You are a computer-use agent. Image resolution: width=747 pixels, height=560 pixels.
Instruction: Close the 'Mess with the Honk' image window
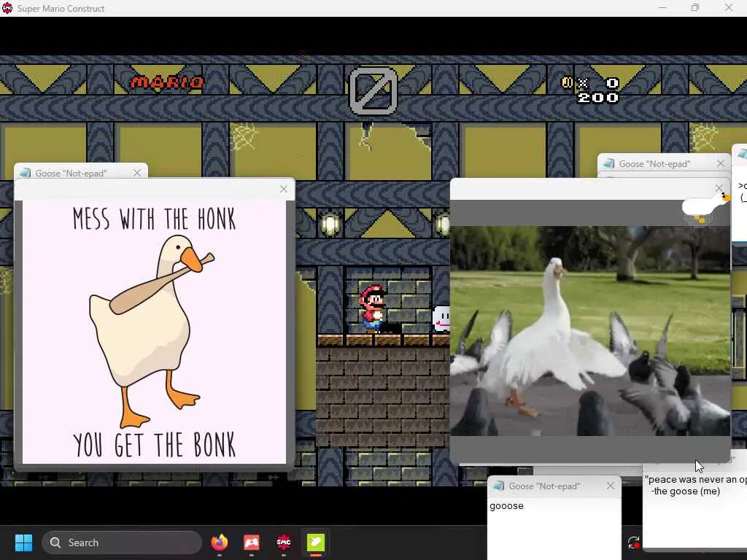click(284, 189)
